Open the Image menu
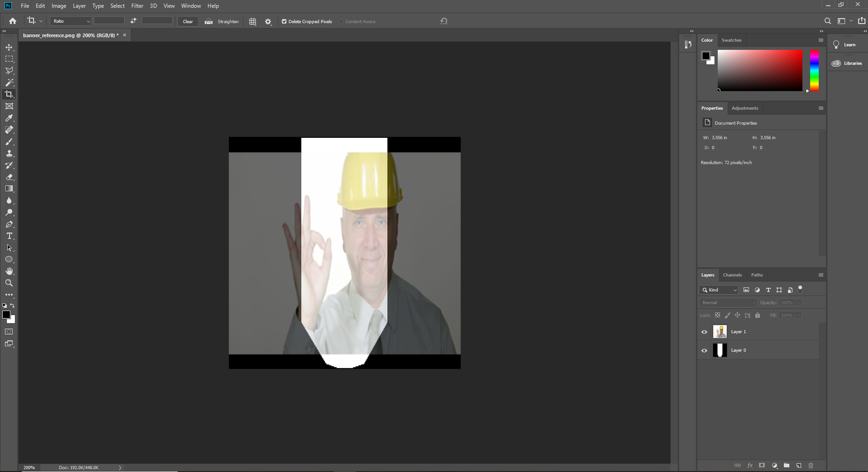The image size is (868, 472). click(x=59, y=6)
